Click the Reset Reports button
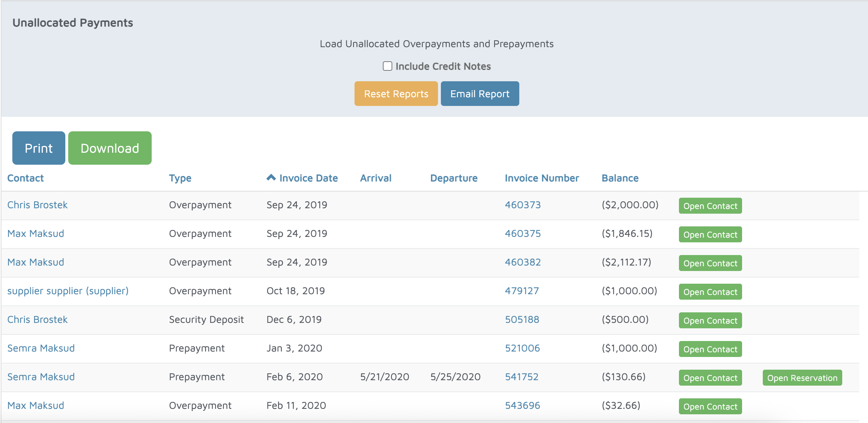This screenshot has width=868, height=423. click(396, 94)
